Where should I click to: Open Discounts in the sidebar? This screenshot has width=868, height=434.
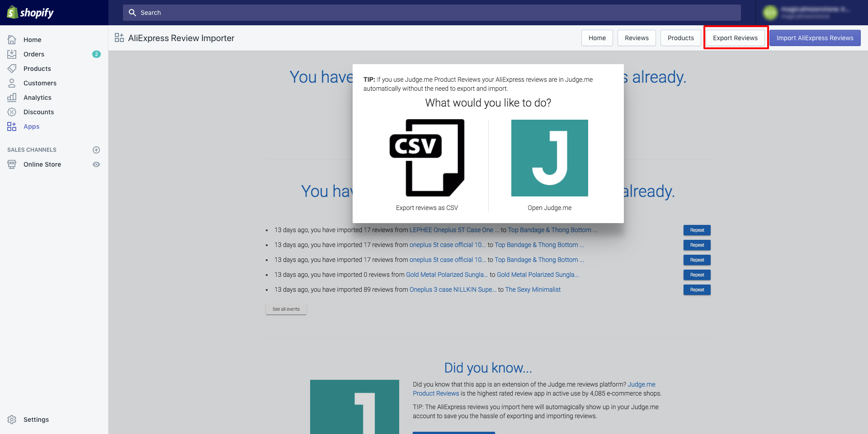coord(38,112)
